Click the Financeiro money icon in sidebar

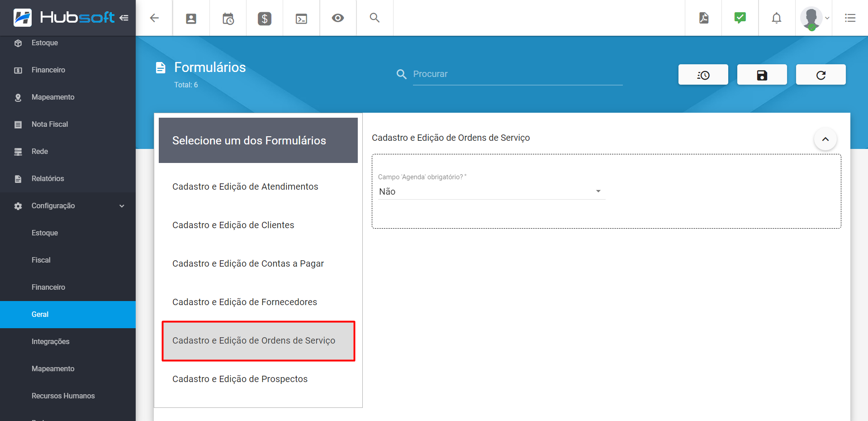tap(18, 70)
